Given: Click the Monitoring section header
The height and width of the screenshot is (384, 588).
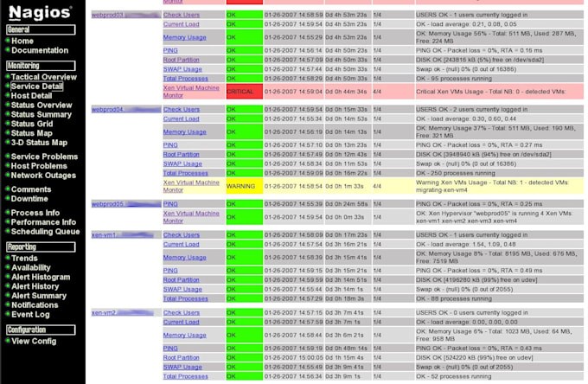Looking at the screenshot, I should tap(41, 66).
